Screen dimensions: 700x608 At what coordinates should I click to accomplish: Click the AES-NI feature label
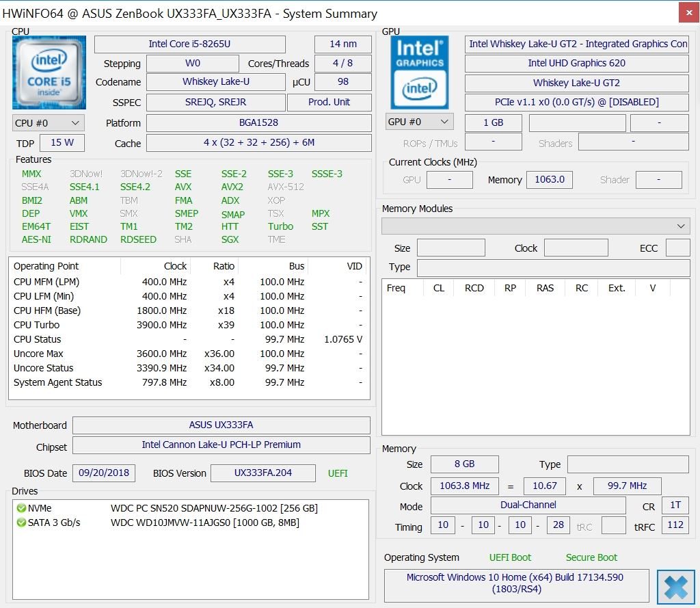[x=36, y=240]
